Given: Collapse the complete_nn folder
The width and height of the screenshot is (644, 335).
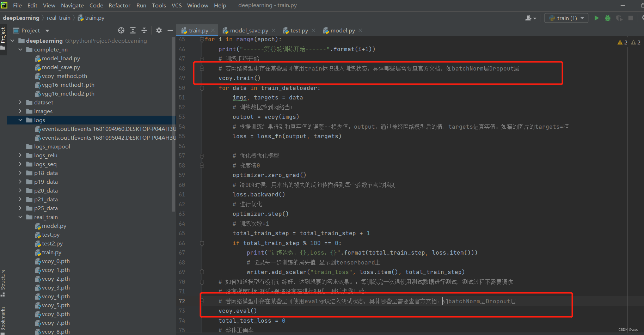Looking at the screenshot, I should click(20, 49).
